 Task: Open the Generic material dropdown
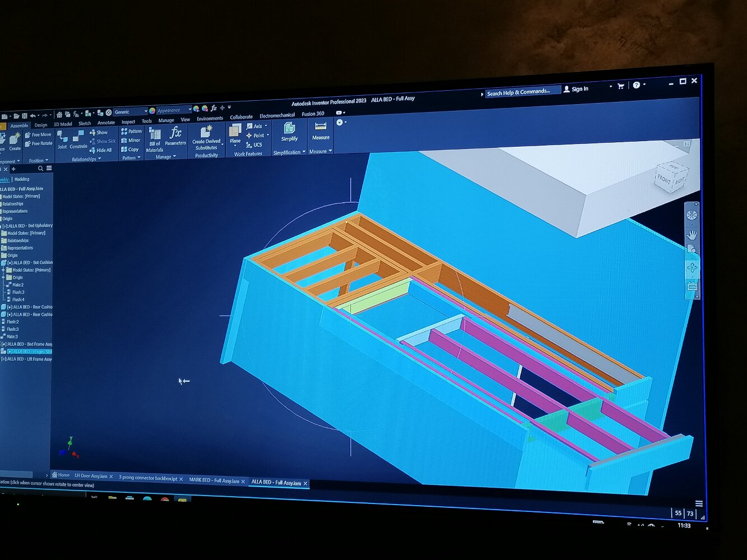pyautogui.click(x=130, y=111)
